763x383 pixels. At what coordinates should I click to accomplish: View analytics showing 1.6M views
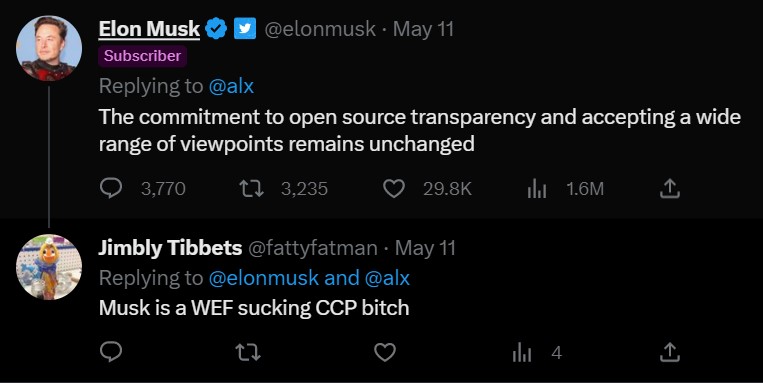coord(537,189)
